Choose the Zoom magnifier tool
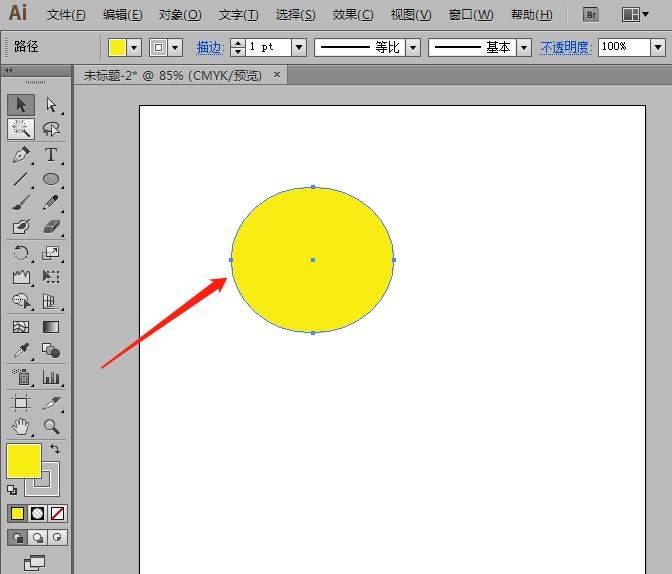Image resolution: width=672 pixels, height=574 pixels. [x=51, y=427]
